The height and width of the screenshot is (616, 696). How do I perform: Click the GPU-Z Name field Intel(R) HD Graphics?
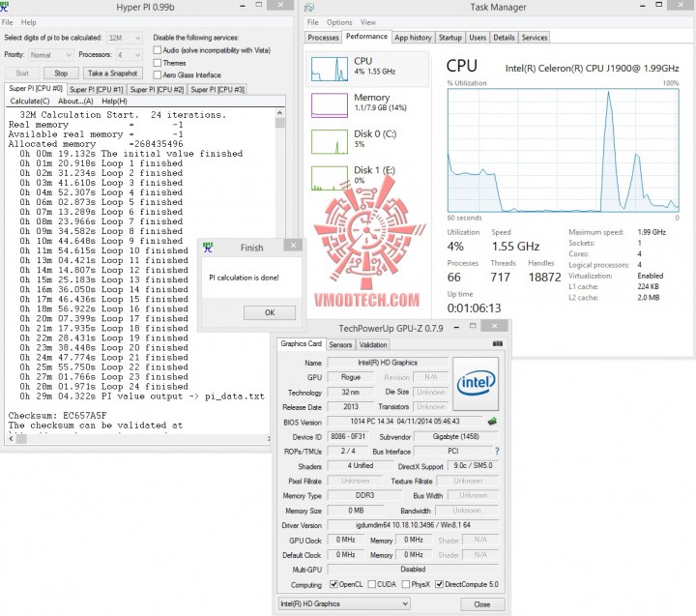click(388, 363)
